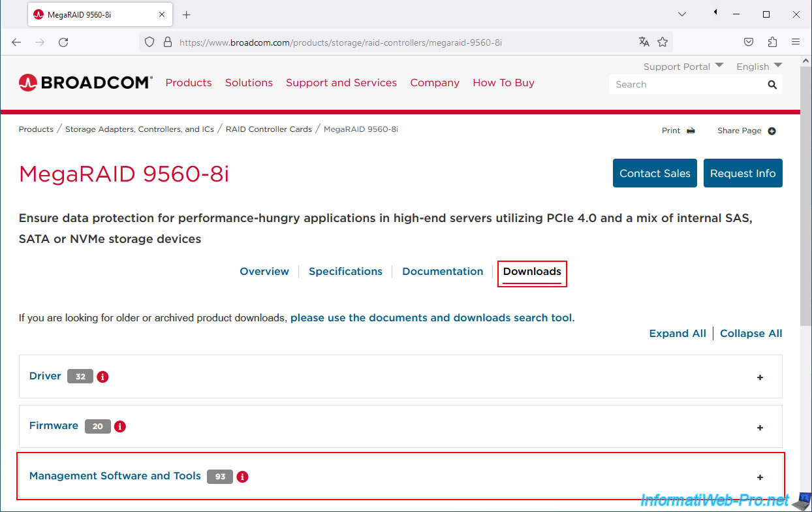Click the Contact Sales button
This screenshot has height=512, width=812.
[x=655, y=173]
